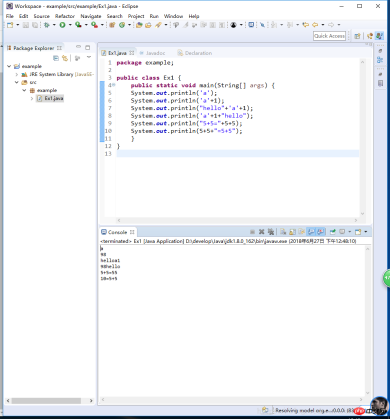Click the code line 'package example;'
Viewport: 390px width, 419px height.
pos(145,63)
